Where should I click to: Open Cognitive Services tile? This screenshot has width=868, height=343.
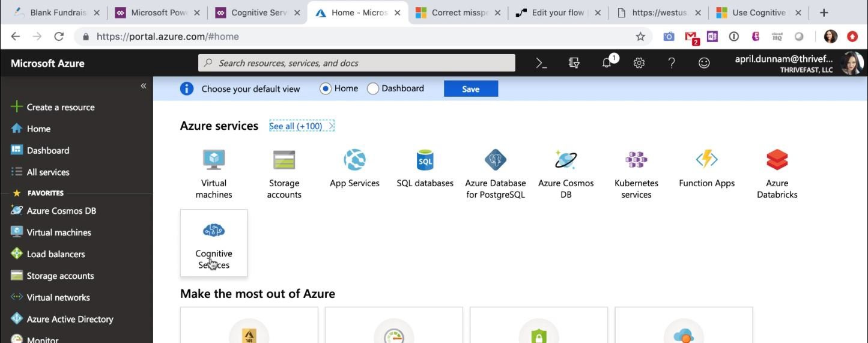tap(214, 243)
